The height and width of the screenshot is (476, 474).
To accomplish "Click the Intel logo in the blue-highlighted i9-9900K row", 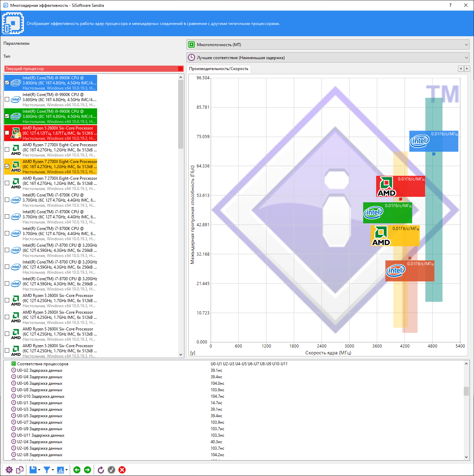I will 16,83.
